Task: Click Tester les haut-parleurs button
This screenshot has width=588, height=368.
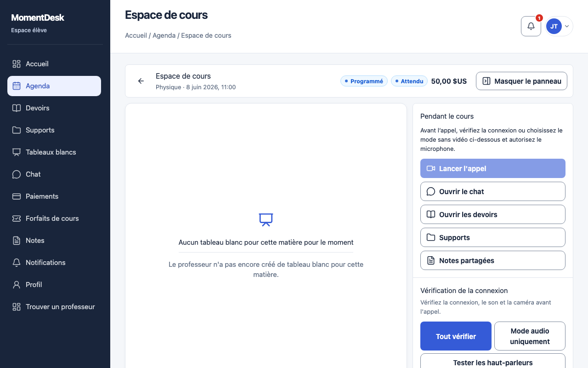Action: tap(493, 362)
